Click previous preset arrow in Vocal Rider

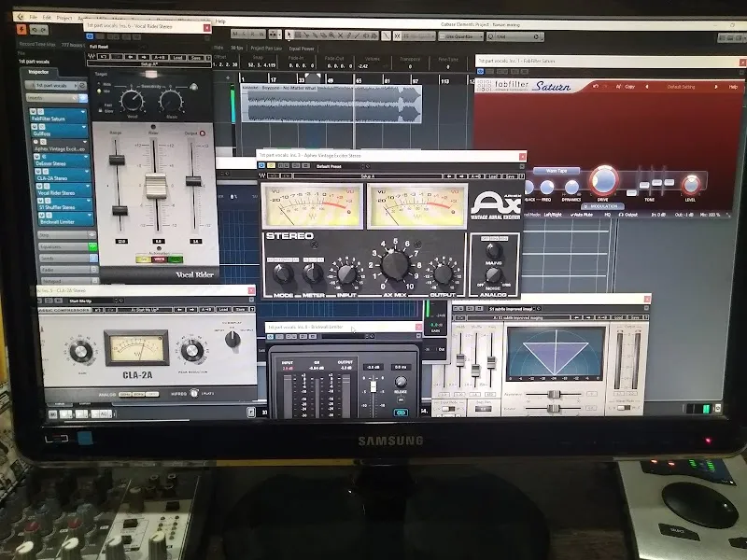(131, 57)
